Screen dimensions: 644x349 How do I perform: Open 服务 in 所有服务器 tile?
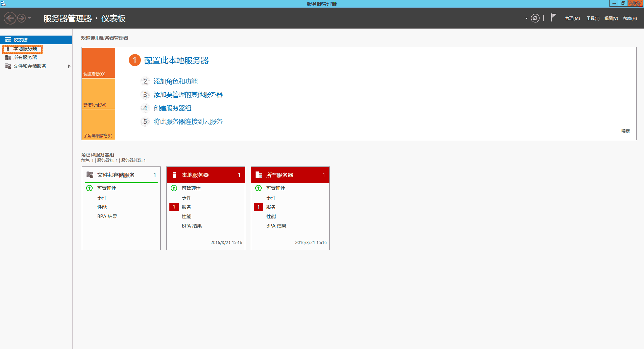coord(271,207)
